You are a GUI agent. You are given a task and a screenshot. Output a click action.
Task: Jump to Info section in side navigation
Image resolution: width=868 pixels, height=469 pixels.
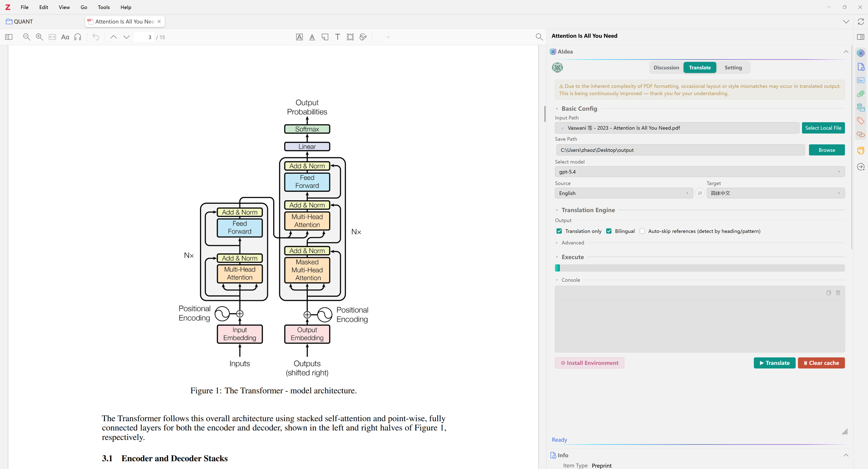[861, 67]
